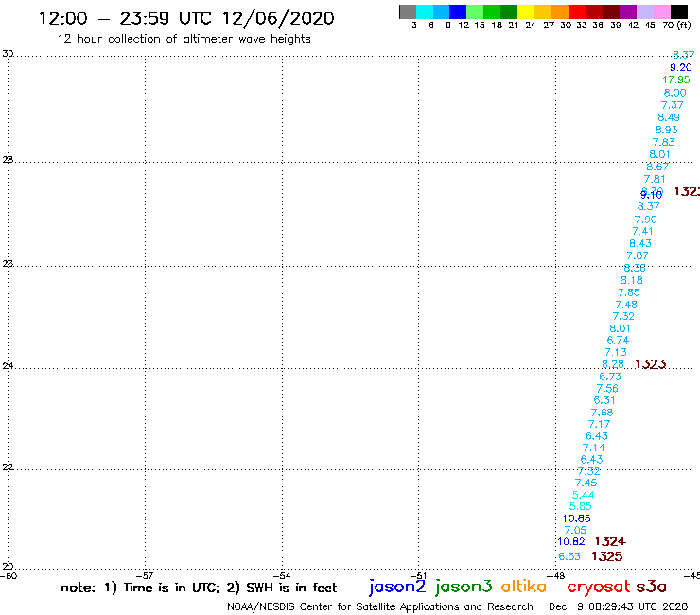Click the 7.56 wave height value
700x615 pixels.
pos(607,389)
